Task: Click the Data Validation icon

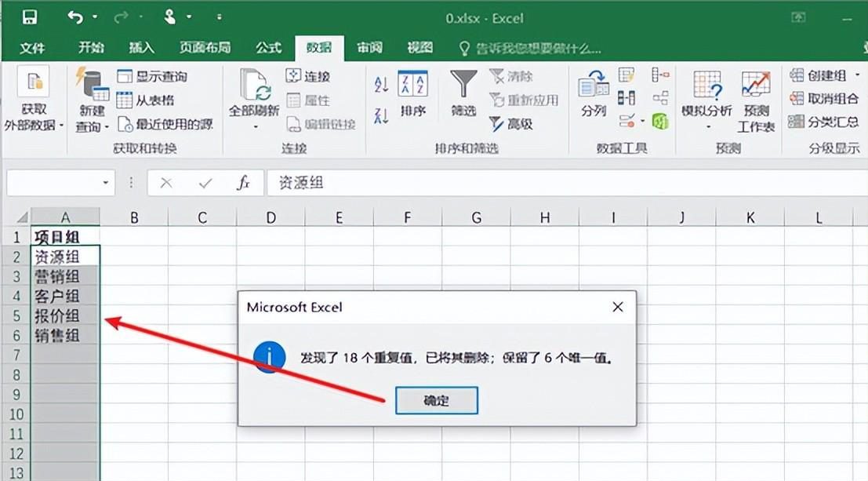Action: (x=627, y=121)
